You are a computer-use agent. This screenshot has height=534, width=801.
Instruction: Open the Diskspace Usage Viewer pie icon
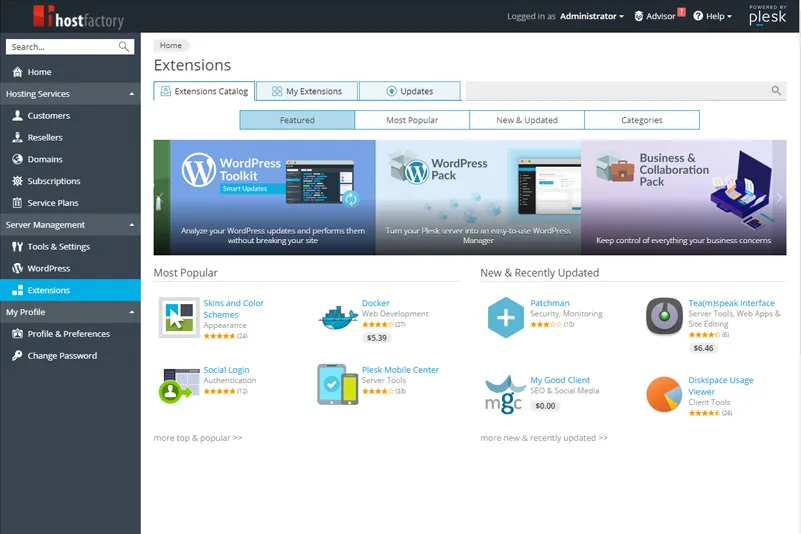pos(664,394)
